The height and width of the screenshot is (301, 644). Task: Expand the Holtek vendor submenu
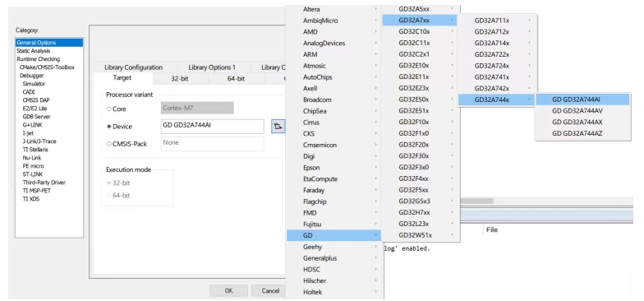pyautogui.click(x=333, y=292)
